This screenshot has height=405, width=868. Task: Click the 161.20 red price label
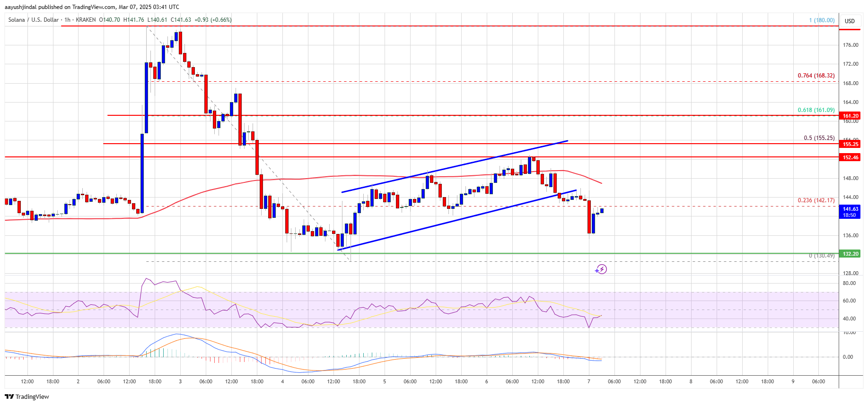point(850,116)
